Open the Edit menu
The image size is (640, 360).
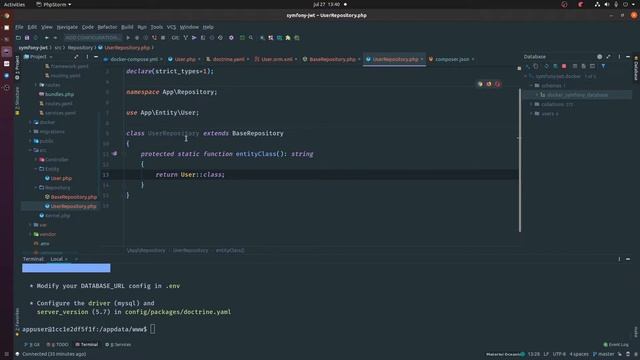tap(32, 27)
